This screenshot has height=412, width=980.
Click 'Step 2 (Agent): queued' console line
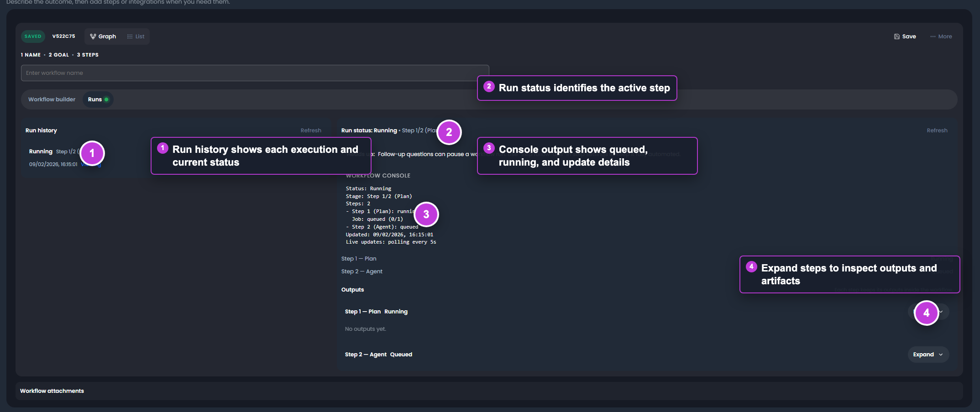(382, 227)
